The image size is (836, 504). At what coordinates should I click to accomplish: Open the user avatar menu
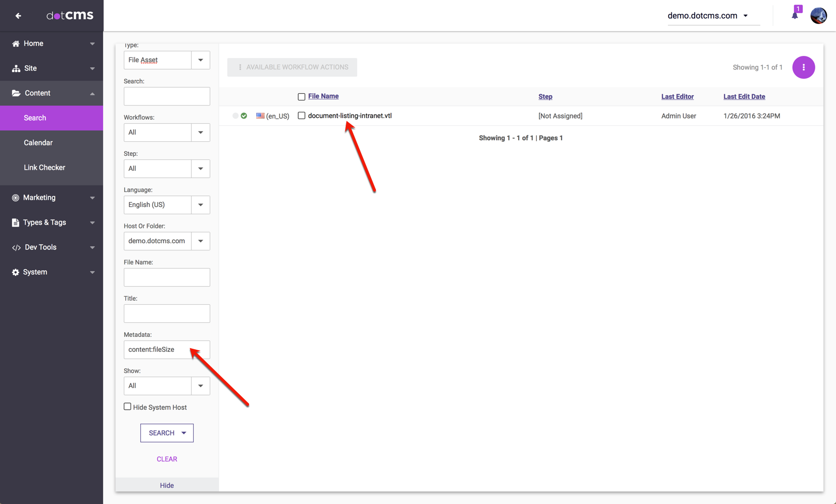(818, 16)
